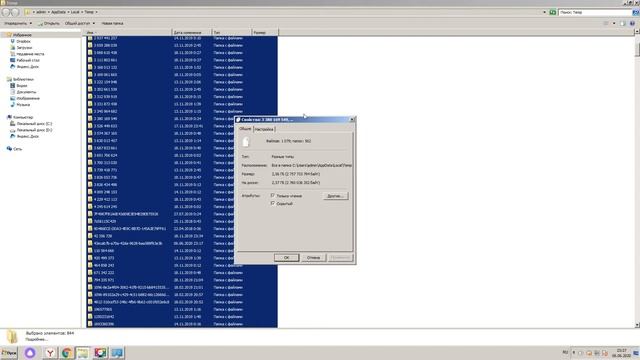This screenshot has width=640, height=360.
Task: Click the taskbar clock
Action: 621,353
